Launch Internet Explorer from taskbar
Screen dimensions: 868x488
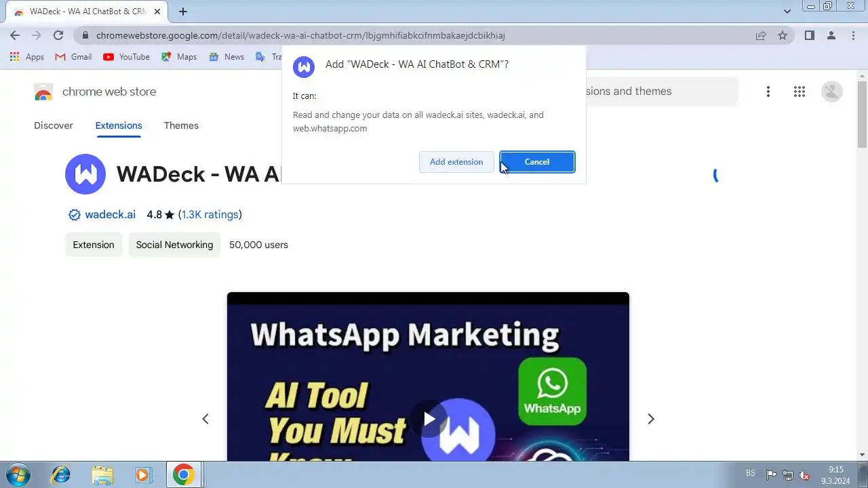(60, 474)
